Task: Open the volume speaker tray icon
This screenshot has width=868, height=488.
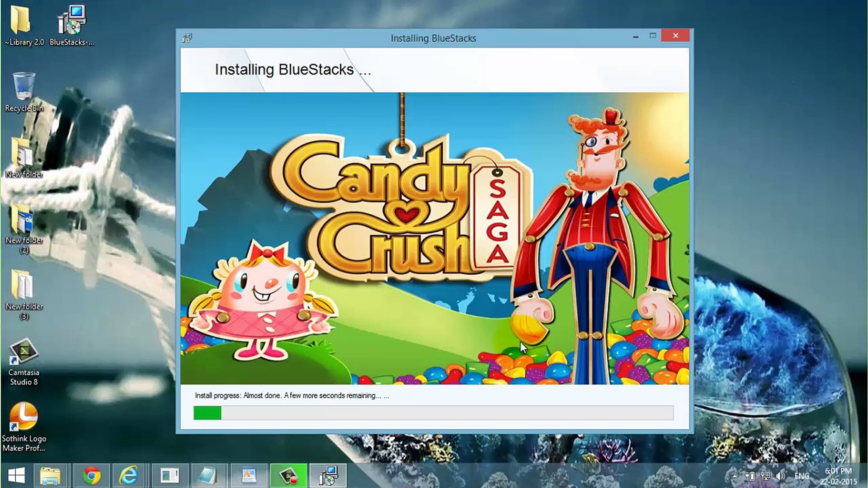Action: point(780,476)
